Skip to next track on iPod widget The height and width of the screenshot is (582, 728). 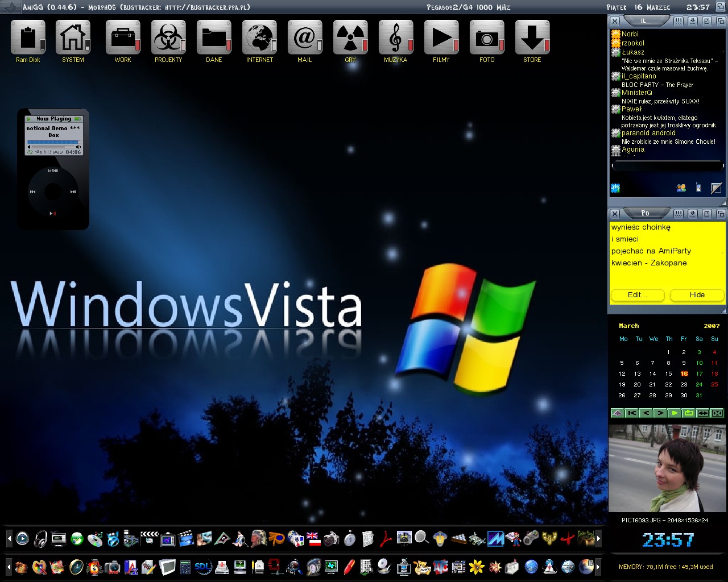coord(73,192)
